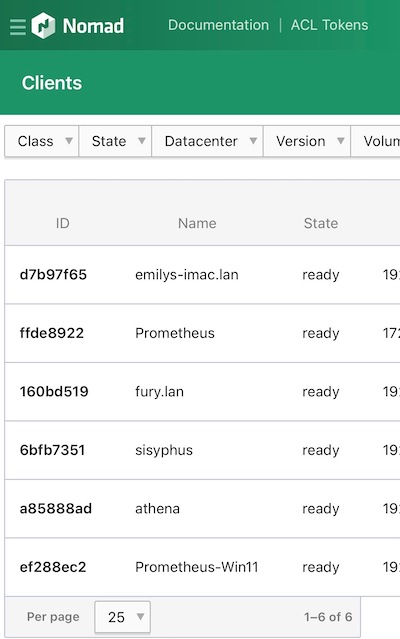The width and height of the screenshot is (400, 639).
Task: Open the Documentation link
Action: [x=218, y=25]
